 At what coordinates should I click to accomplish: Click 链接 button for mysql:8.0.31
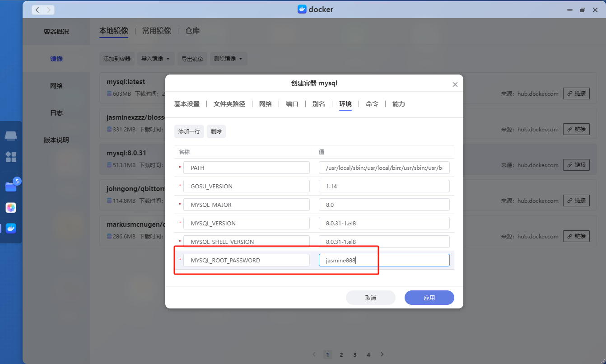tap(576, 165)
